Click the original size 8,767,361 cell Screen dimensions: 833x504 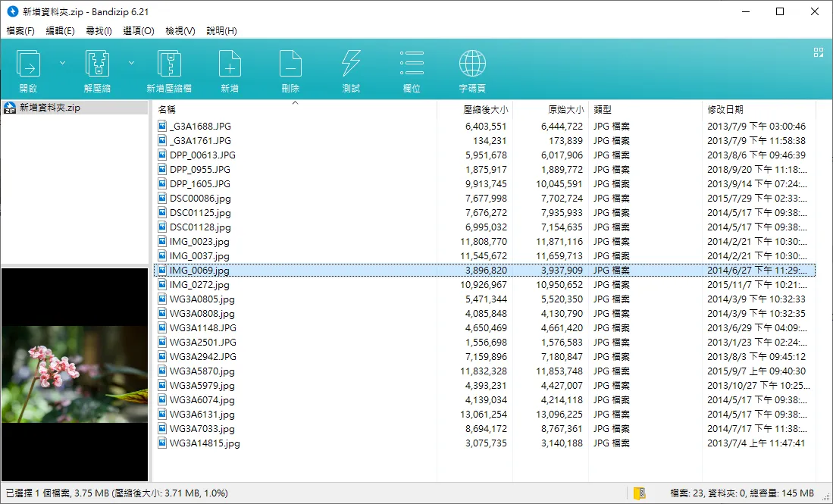tap(562, 428)
